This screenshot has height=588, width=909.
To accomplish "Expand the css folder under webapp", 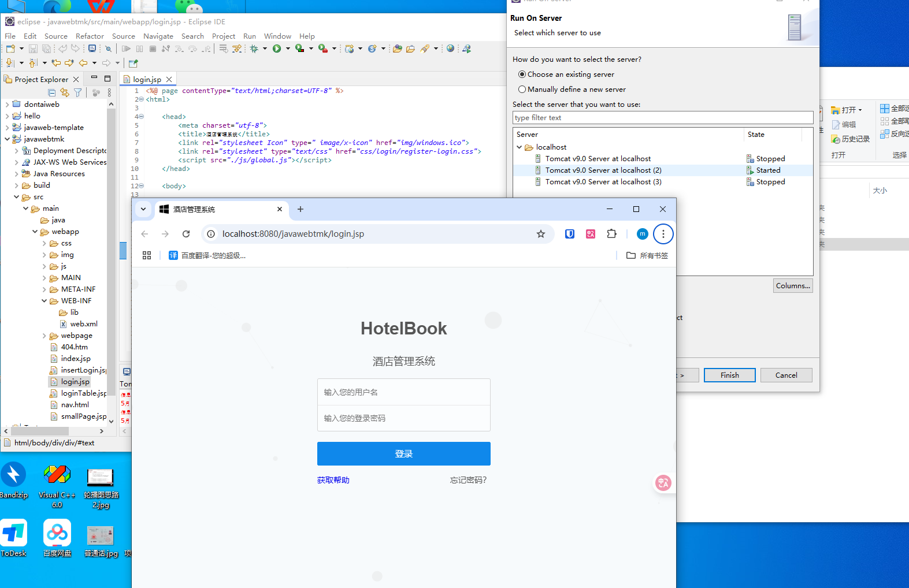I will [x=44, y=243].
